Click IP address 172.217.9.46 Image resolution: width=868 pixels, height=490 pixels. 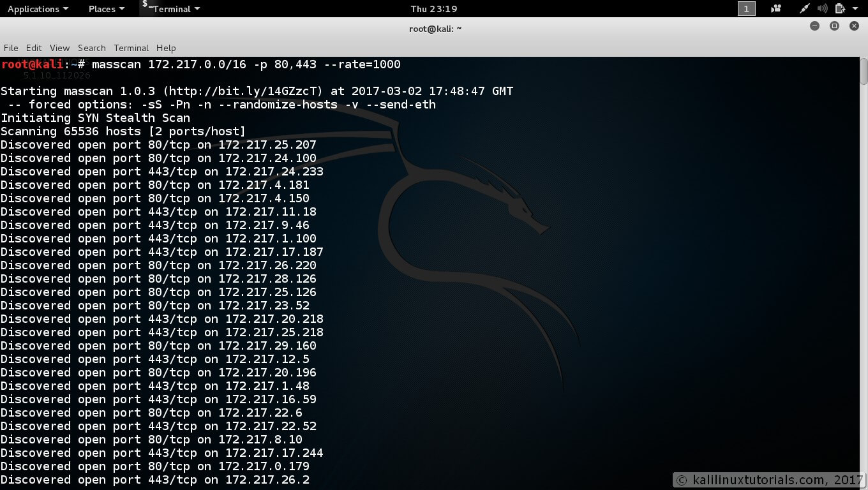[x=267, y=225]
